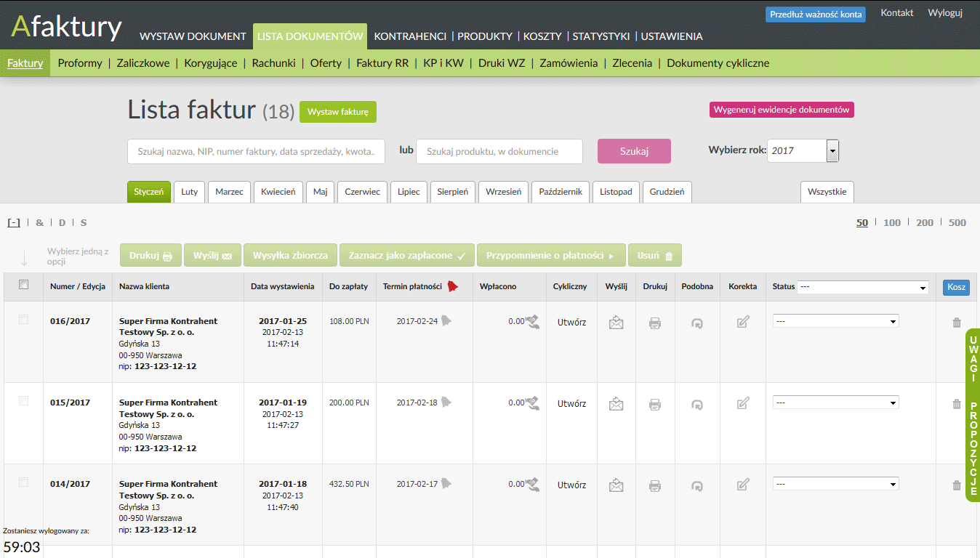Delete invoice 015/2017 via trash icon
This screenshot has width=980, height=558.
pos(956,403)
